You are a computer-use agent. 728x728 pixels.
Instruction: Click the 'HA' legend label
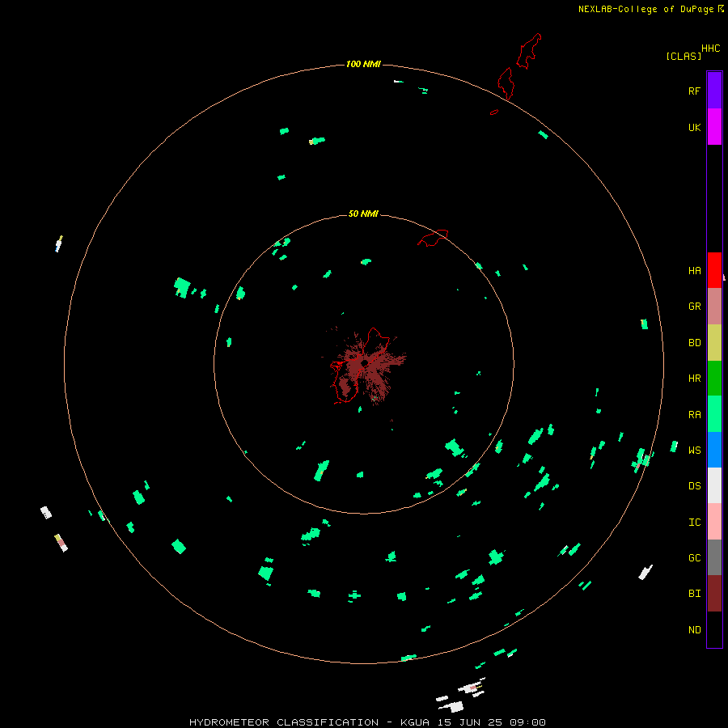[694, 271]
